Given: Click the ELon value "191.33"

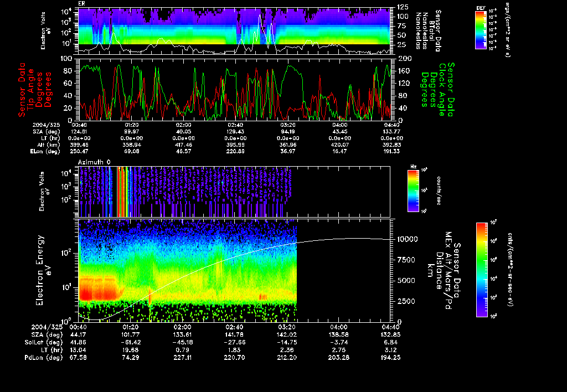Looking at the screenshot, I should (x=393, y=152).
